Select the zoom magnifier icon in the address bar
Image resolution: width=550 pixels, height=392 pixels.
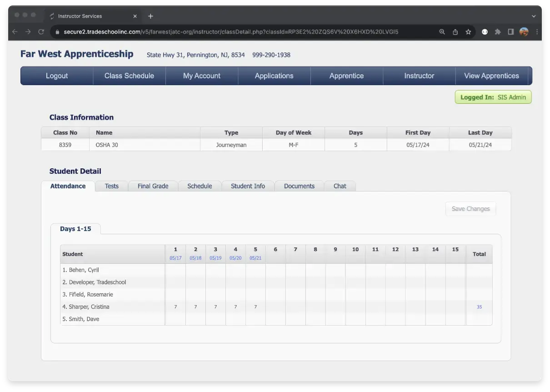442,32
